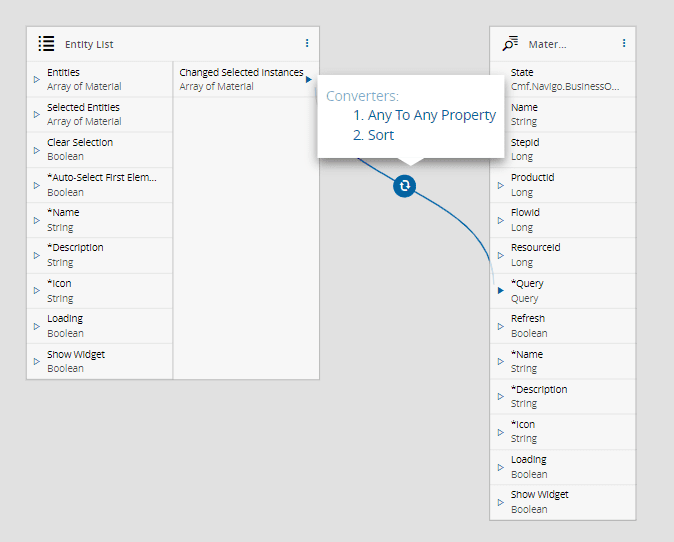Click the Refresh Boolean input row

[562, 325]
